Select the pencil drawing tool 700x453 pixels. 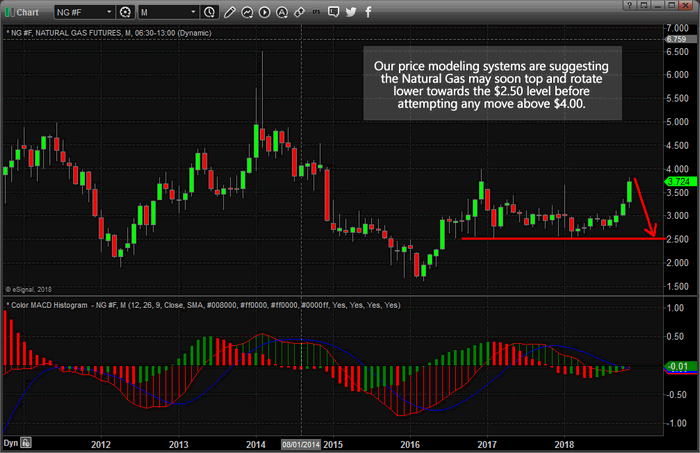tap(229, 12)
